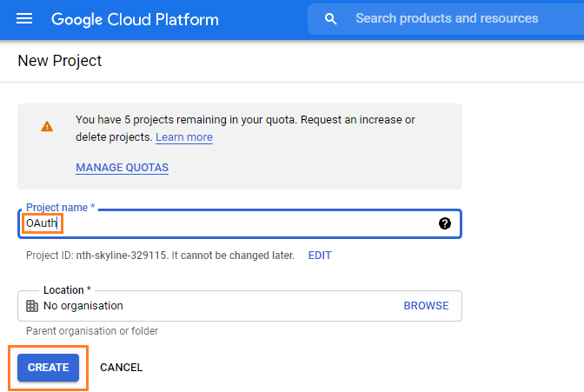
Task: Edit the project ID via EDIT
Action: 320,256
